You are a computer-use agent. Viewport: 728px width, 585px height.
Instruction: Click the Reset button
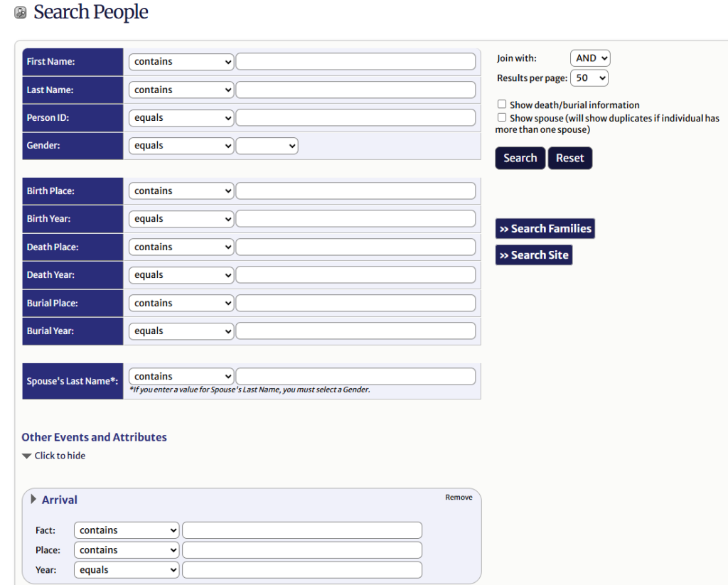click(569, 158)
